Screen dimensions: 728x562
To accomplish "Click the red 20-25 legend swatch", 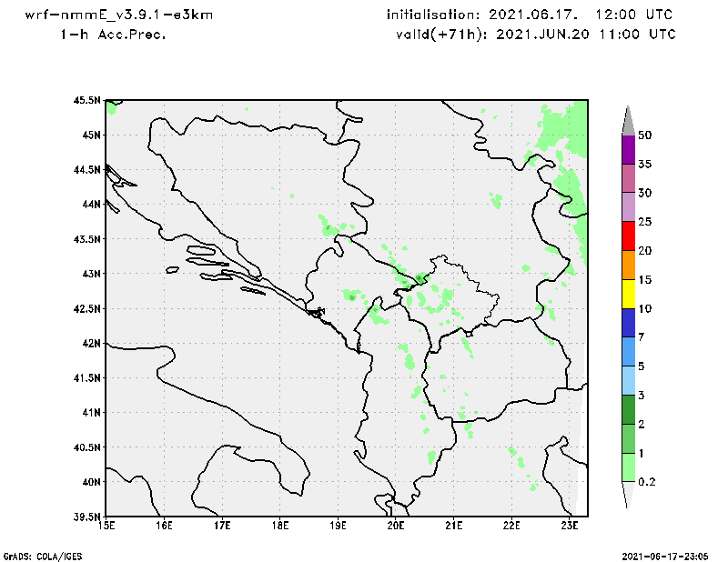I will (x=628, y=236).
